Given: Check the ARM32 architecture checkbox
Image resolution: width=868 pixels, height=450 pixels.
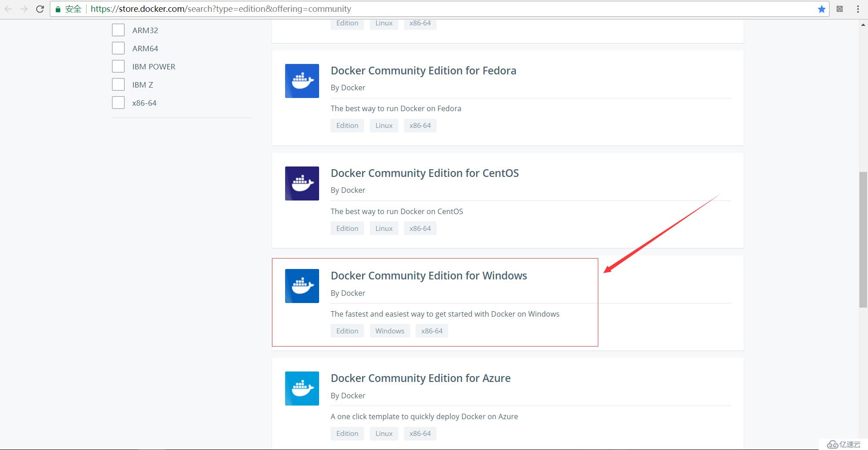Looking at the screenshot, I should [118, 30].
